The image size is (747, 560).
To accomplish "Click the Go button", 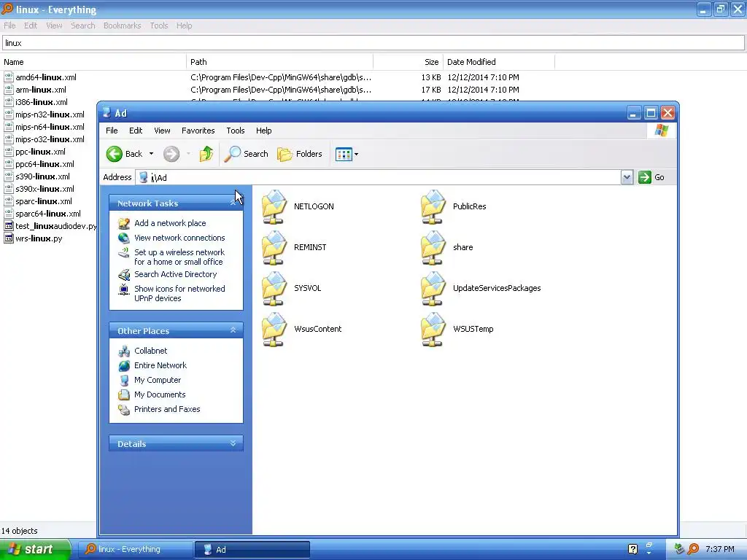I will point(651,177).
